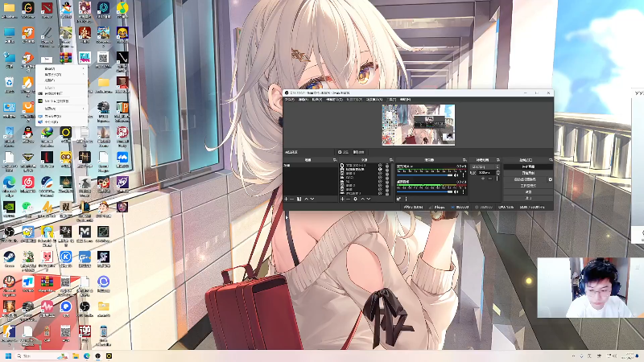Open advanced audio properties gear in mixer
644x362 pixels.
point(398,199)
